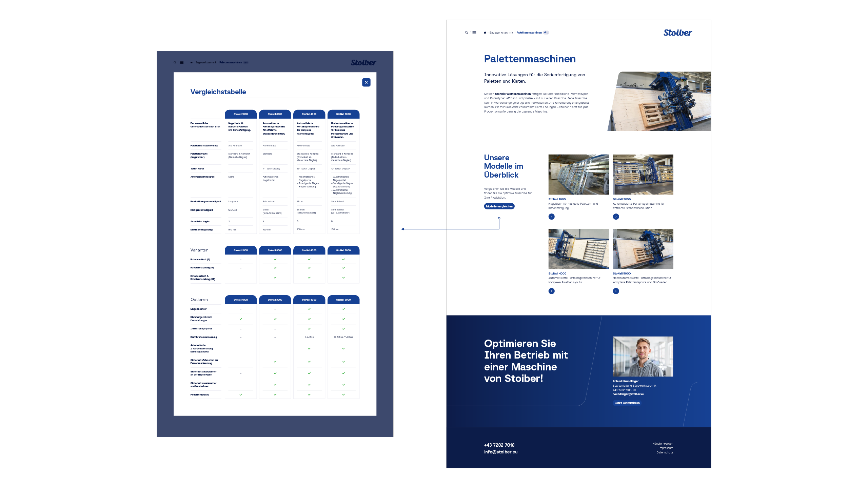Click the StoNail 5000 machine thumbnail
Screen dimensions: 868x488
(x=643, y=249)
